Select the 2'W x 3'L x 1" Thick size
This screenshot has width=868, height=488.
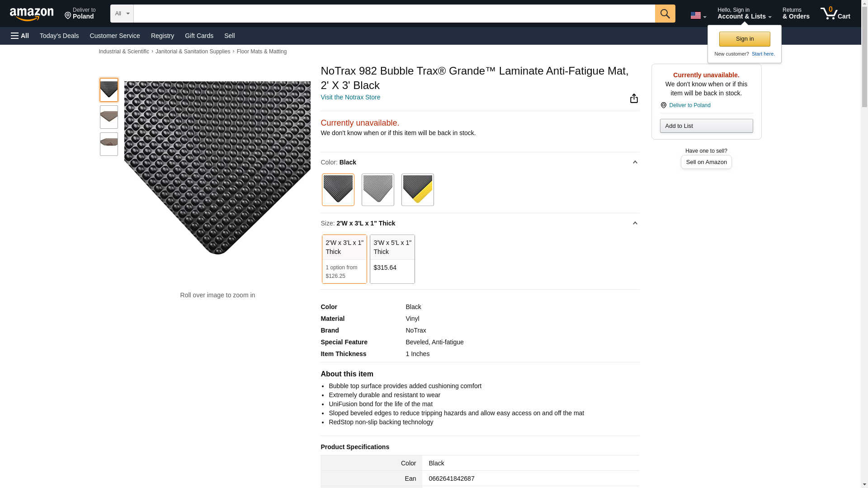(x=344, y=258)
